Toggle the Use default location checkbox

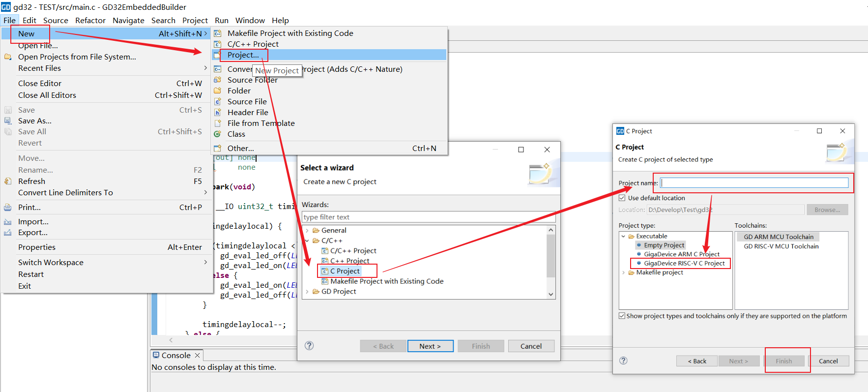622,198
